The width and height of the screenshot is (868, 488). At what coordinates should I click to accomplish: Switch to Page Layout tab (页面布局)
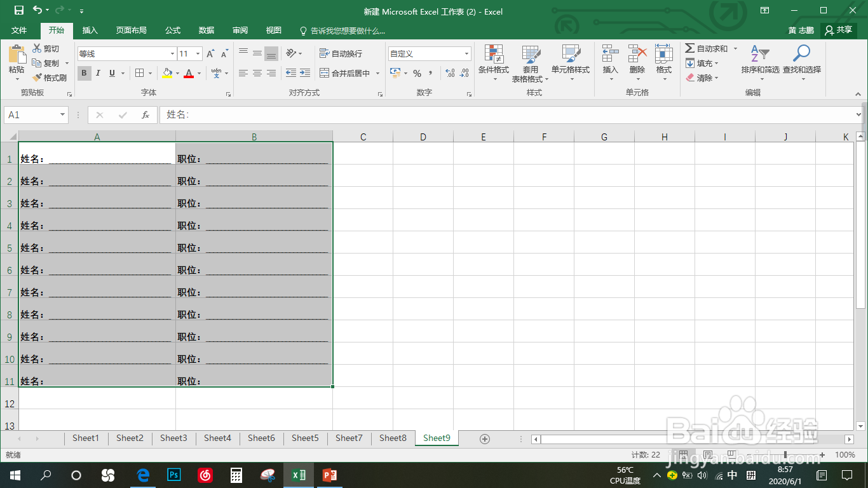pos(131,30)
